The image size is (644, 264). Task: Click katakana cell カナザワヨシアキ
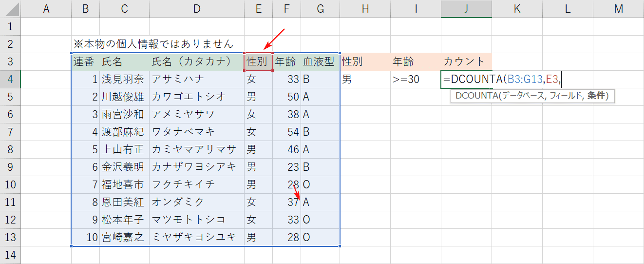(197, 167)
